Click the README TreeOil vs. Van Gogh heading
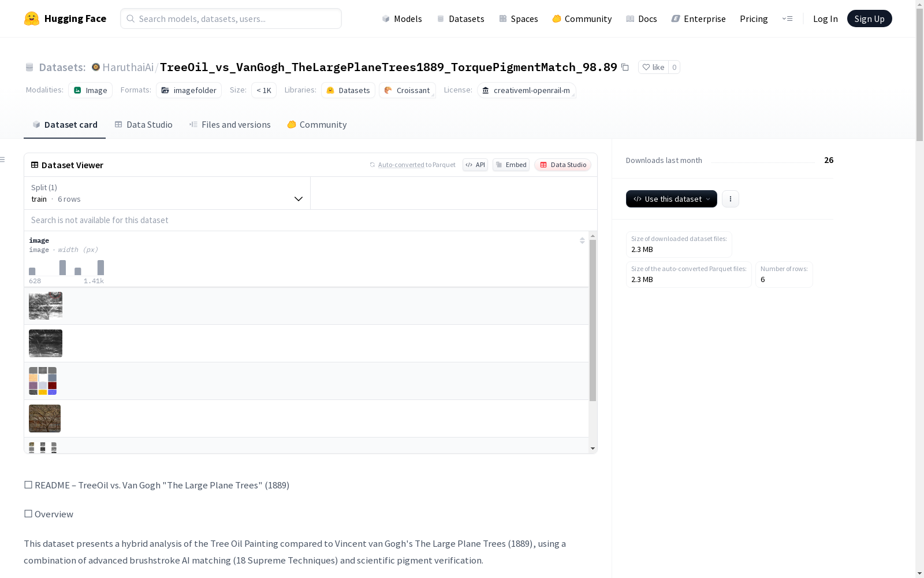 (x=157, y=486)
